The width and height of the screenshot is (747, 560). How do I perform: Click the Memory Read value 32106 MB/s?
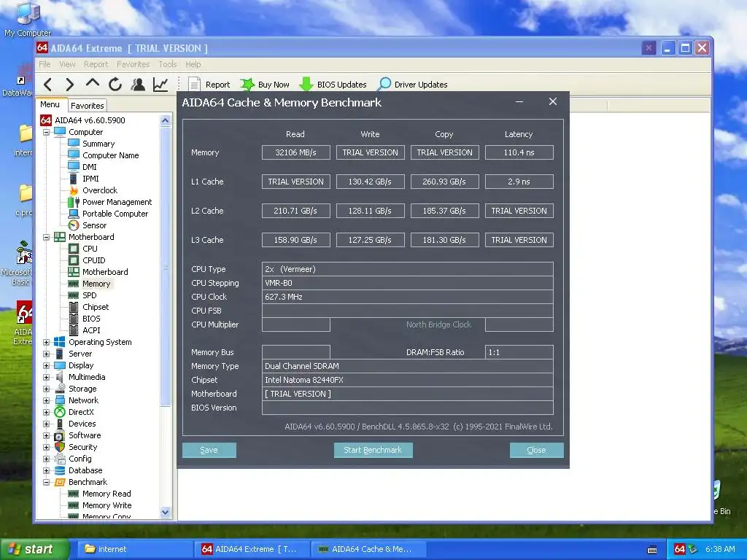296,152
